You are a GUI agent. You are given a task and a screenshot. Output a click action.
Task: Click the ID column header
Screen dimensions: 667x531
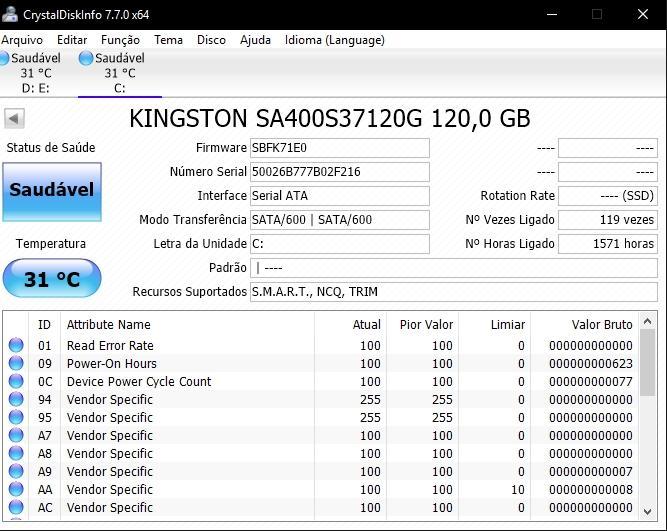click(44, 325)
